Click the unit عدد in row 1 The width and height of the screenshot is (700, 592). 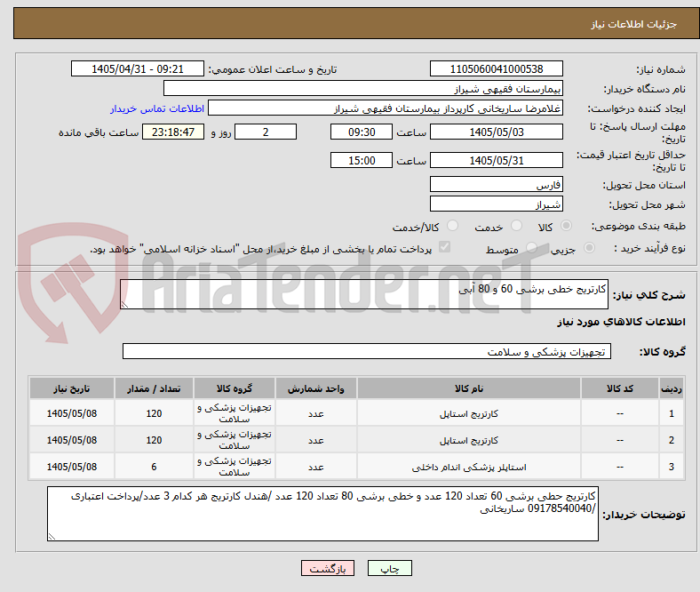coord(316,414)
